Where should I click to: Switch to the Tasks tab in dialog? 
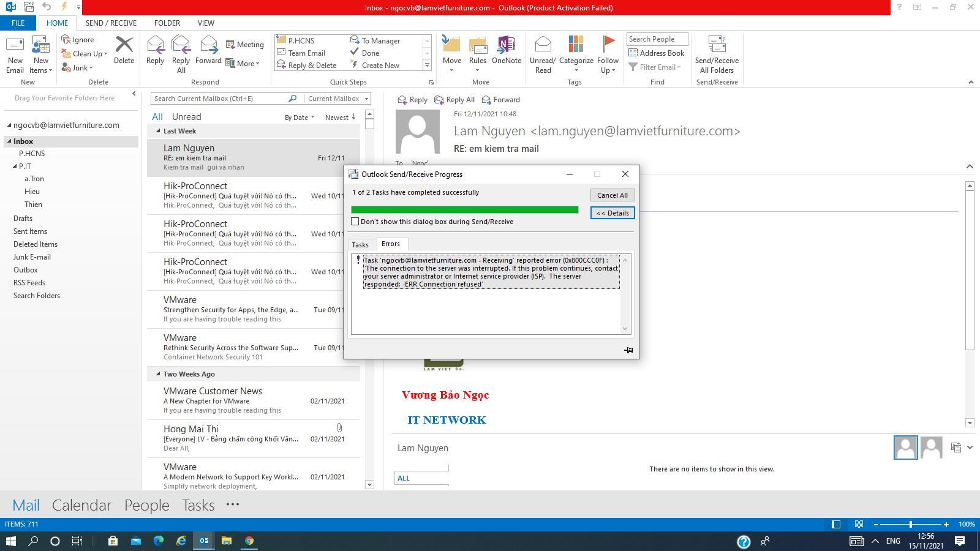pos(360,245)
